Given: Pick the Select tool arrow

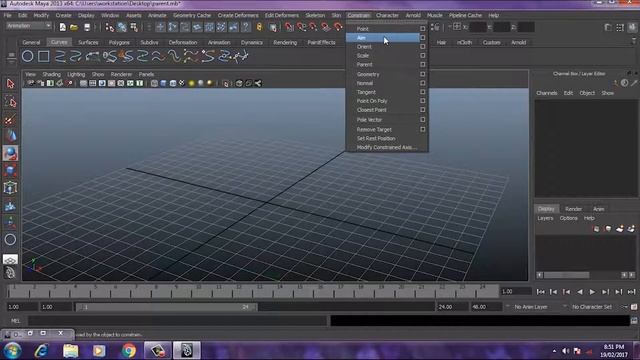Looking at the screenshot, I should [x=10, y=84].
